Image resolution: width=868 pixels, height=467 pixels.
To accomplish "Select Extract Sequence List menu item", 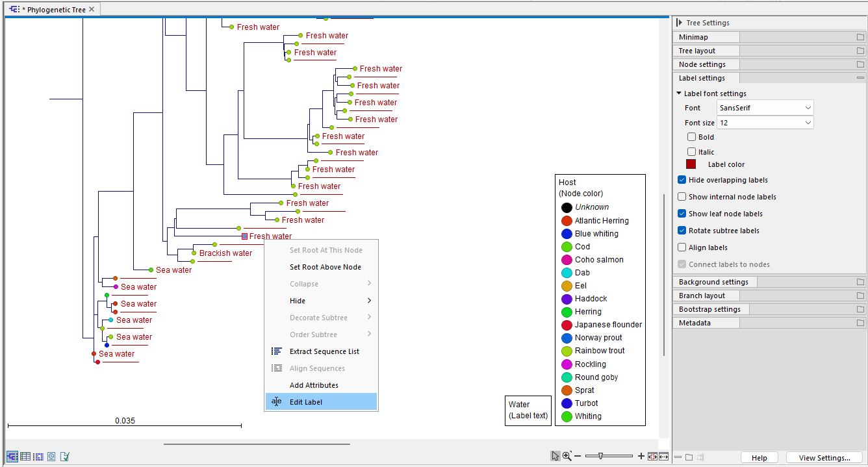I will click(x=324, y=351).
